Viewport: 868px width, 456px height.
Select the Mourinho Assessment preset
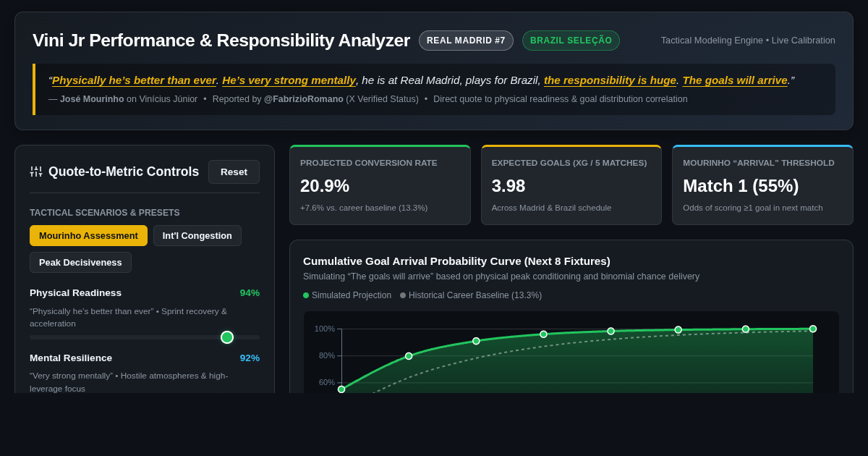point(88,235)
